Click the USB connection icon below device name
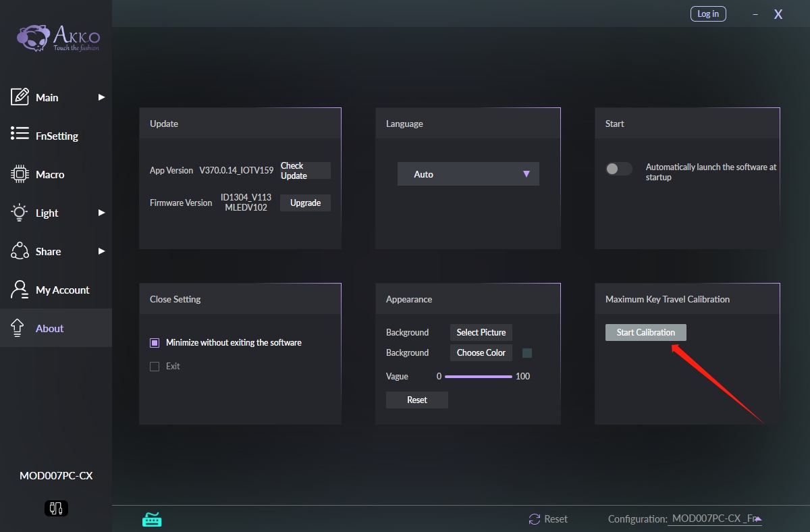The height and width of the screenshot is (532, 810). (56, 508)
